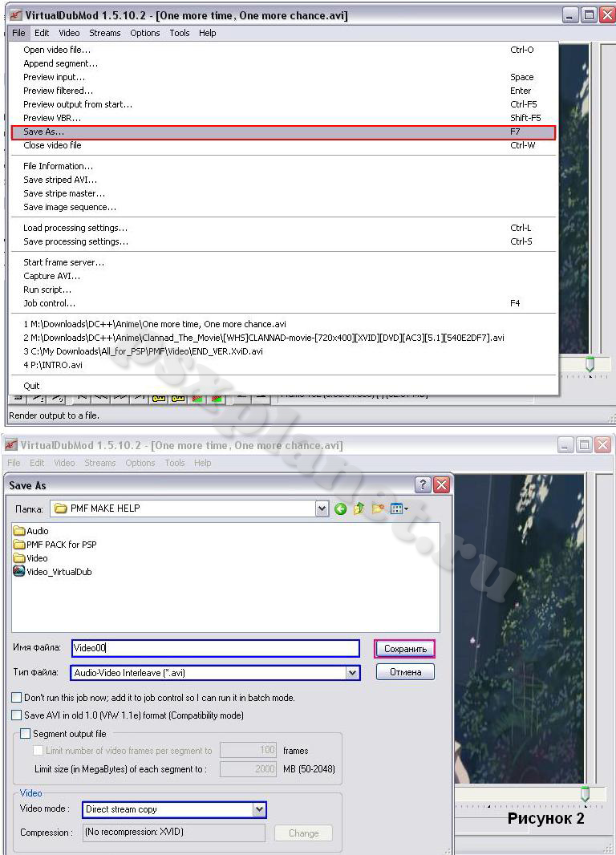Open the Edit menu in the top window

[42, 33]
